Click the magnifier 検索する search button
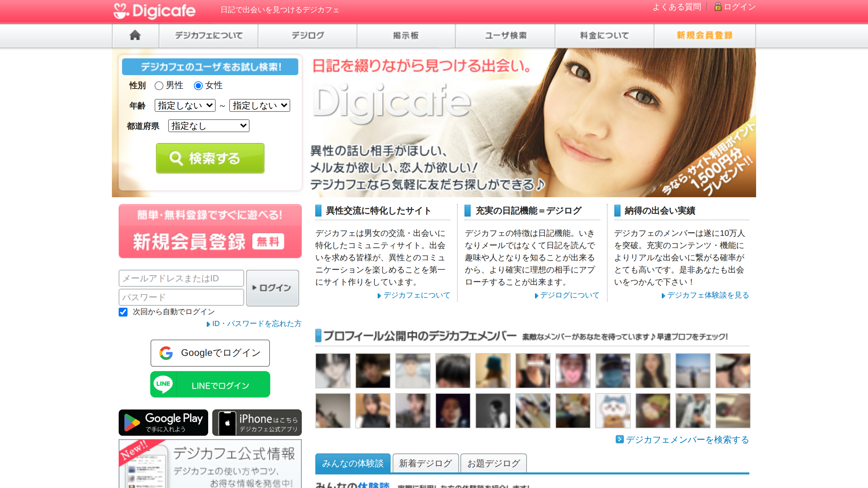Image resolution: width=868 pixels, height=488 pixels. pos(210,158)
